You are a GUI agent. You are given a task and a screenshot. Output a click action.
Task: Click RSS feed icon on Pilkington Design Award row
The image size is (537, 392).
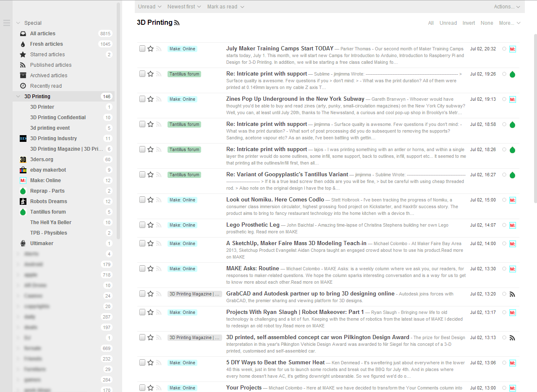[x=512, y=338]
